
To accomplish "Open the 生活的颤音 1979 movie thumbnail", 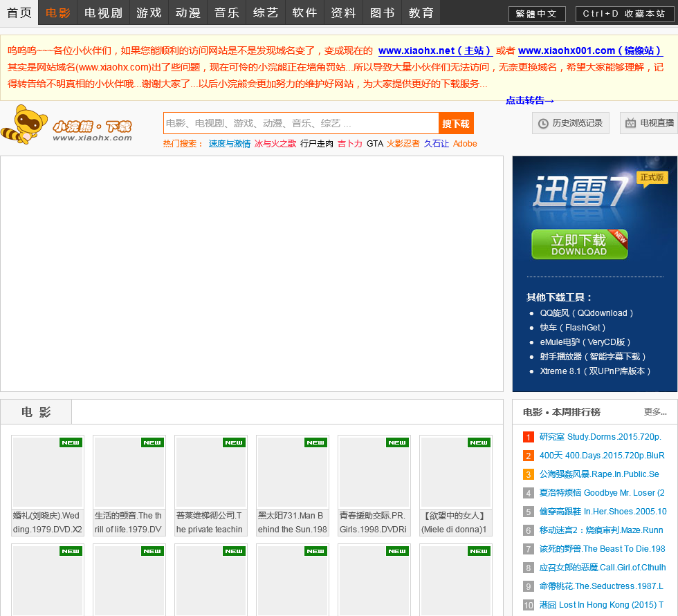I will (x=129, y=472).
